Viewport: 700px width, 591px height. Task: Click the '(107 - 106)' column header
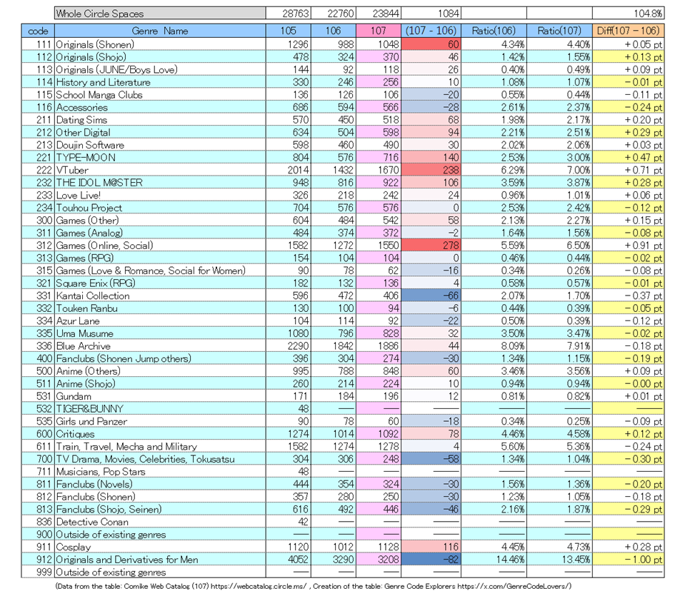tap(431, 31)
